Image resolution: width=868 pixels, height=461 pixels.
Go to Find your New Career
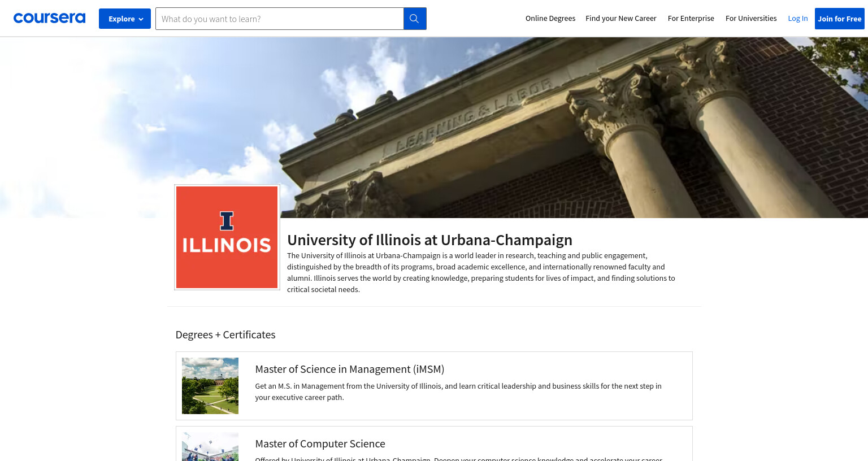point(621,19)
